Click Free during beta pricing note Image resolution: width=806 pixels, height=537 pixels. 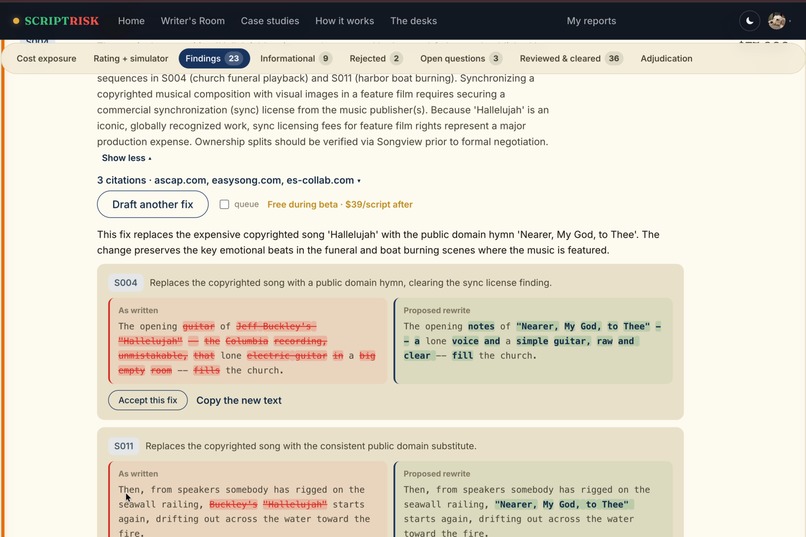[340, 205]
